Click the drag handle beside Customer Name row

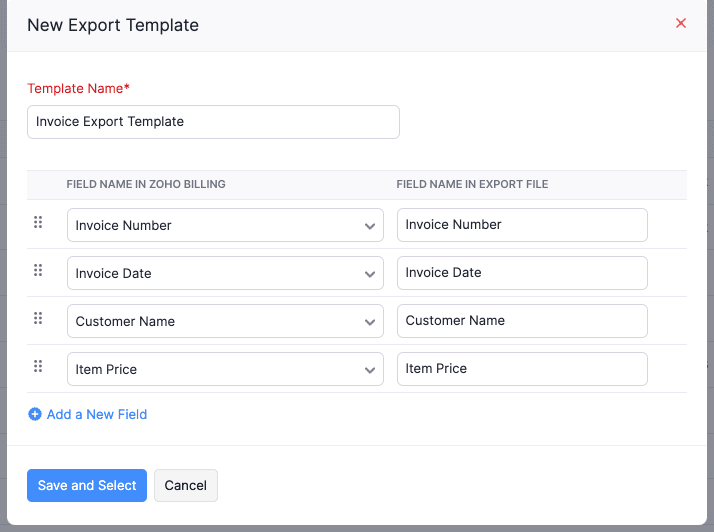coord(38,318)
